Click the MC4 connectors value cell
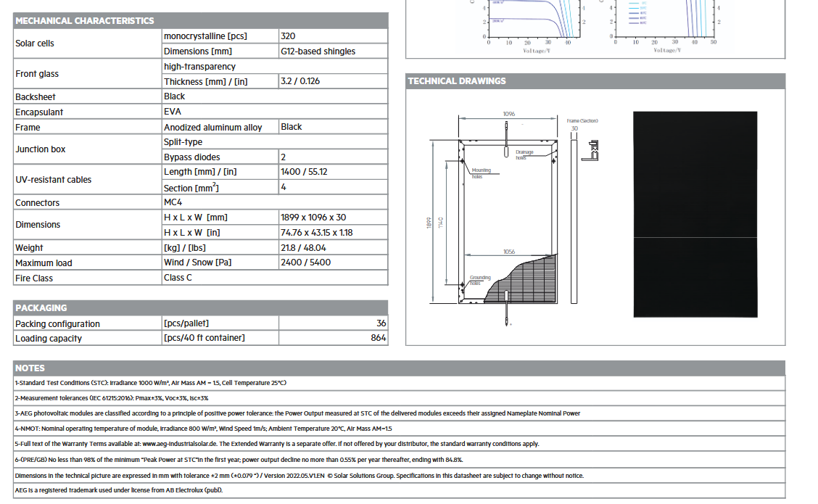818x504 pixels. pos(173,203)
